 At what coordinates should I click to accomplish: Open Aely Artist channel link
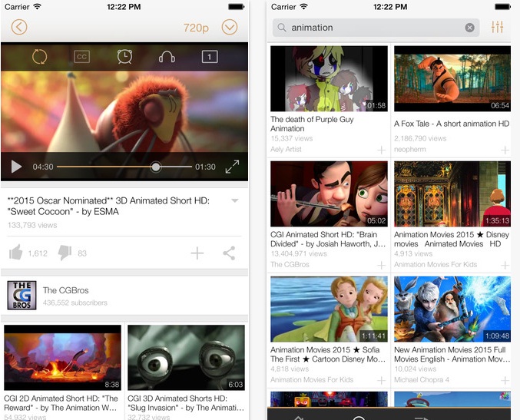286,149
